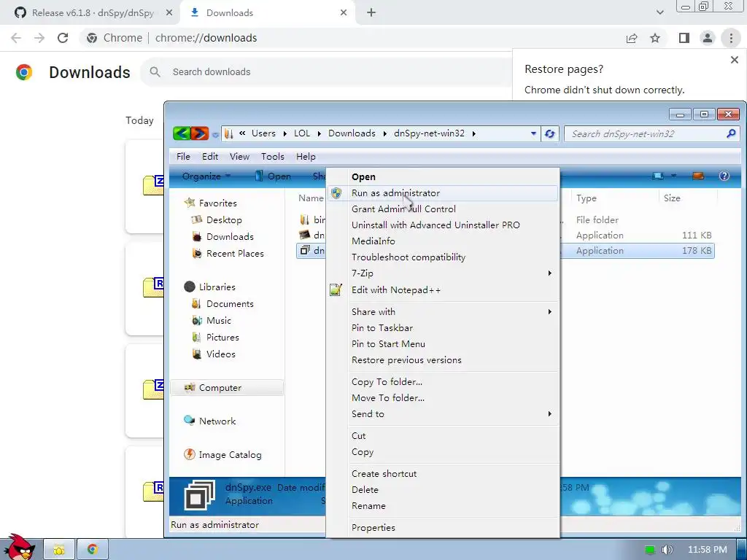This screenshot has width=747, height=560.
Task: Close the dnSpy GitHub release tab
Action: (169, 13)
